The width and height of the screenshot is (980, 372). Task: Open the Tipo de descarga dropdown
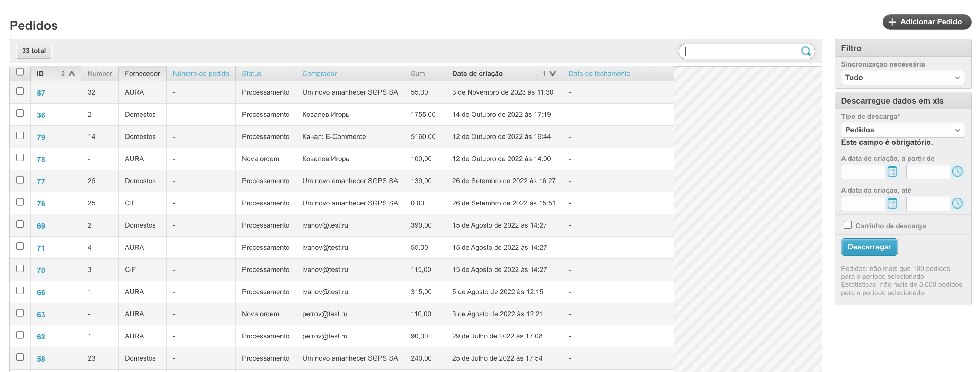point(902,130)
